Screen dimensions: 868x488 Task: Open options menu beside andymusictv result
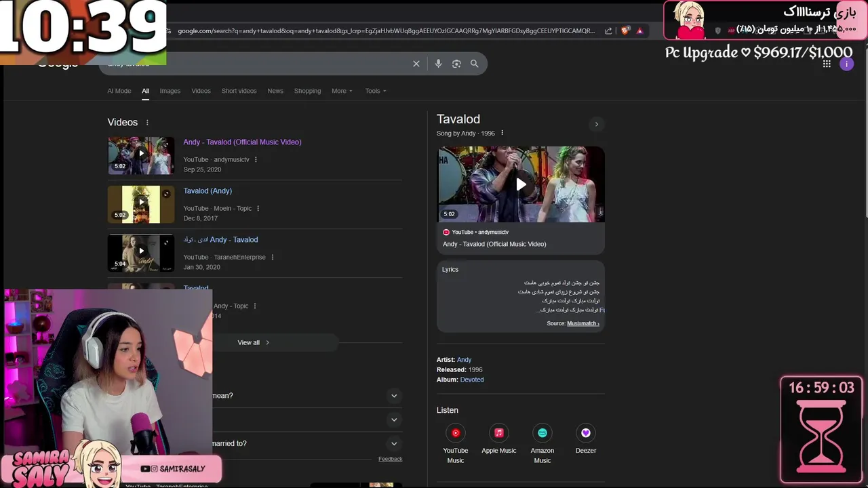256,160
